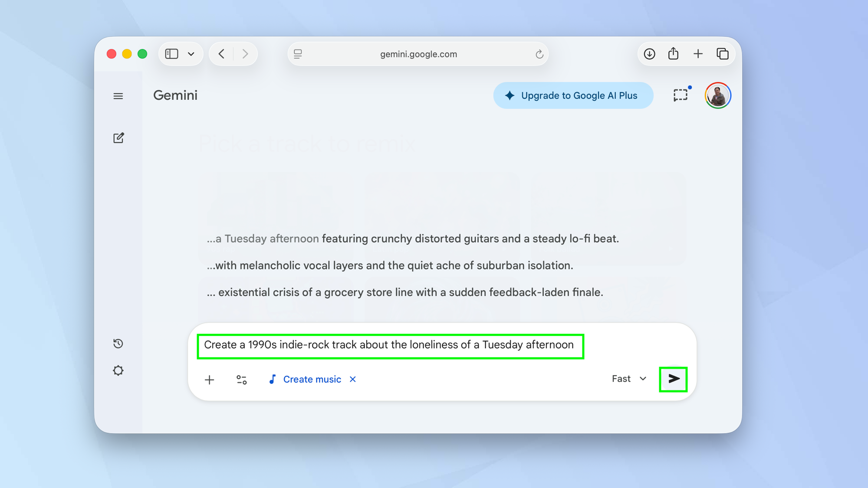The image size is (868, 488).
Task: Click the dashed-square temporary chat icon
Action: 680,95
